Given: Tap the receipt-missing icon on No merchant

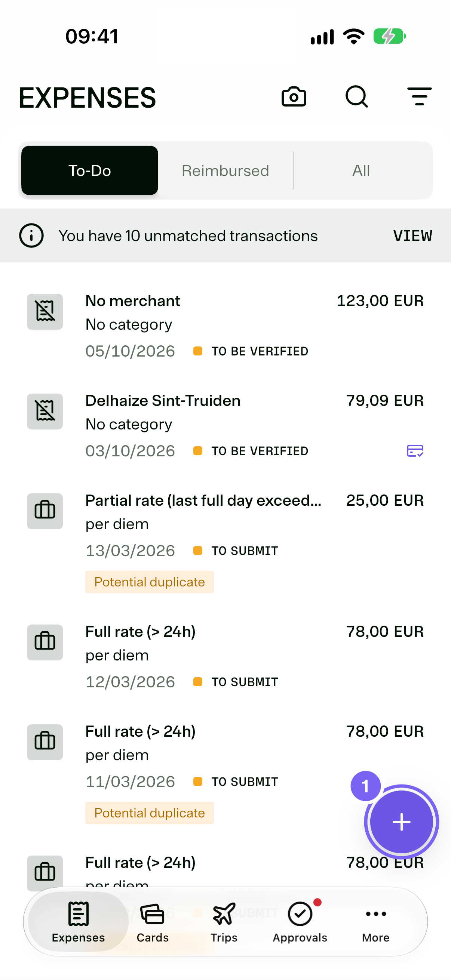Looking at the screenshot, I should pyautogui.click(x=45, y=312).
